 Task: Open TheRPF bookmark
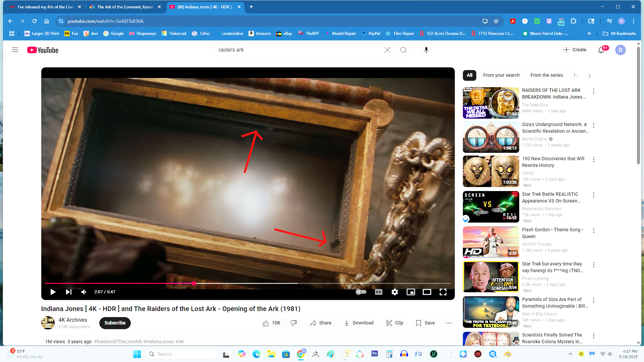309,34
